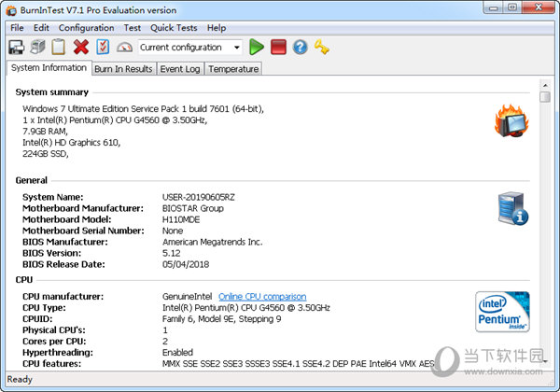Expand the Current configuration dropdown

coord(237,47)
